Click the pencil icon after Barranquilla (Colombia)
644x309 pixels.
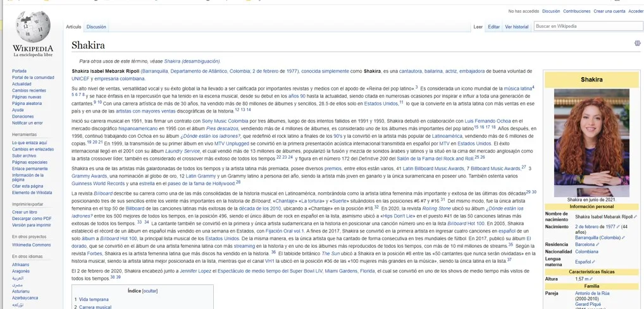point(623,238)
